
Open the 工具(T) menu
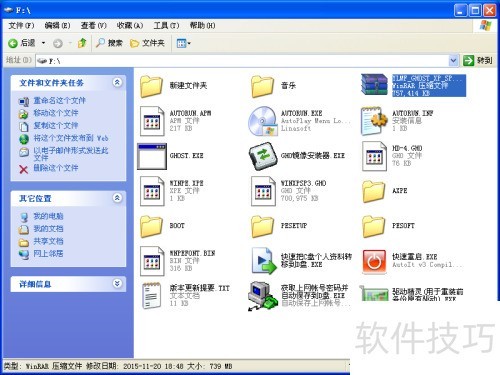pyautogui.click(x=166, y=26)
